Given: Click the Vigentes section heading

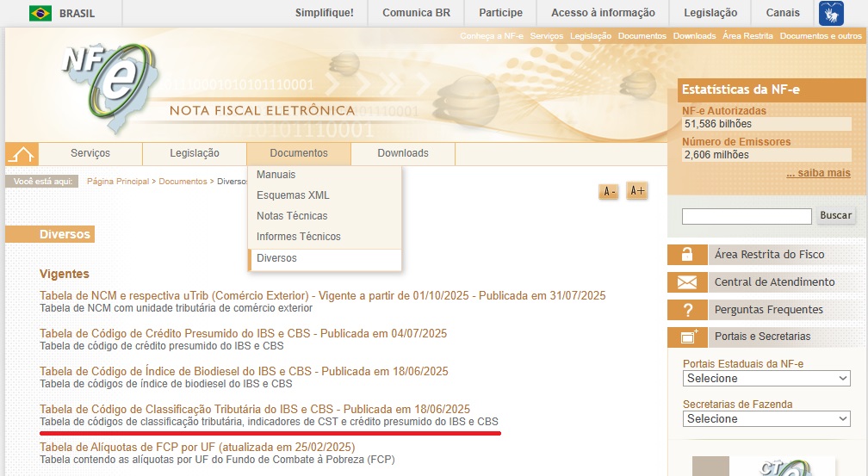Looking at the screenshot, I should pos(65,274).
